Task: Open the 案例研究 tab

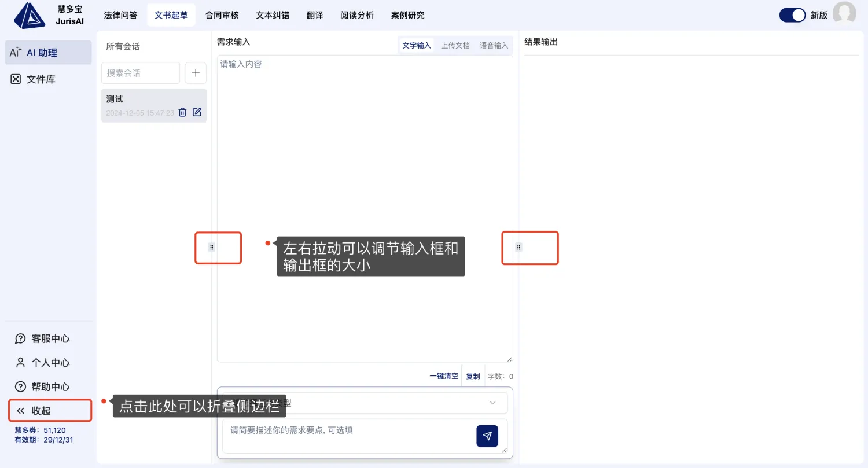Action: [x=407, y=15]
